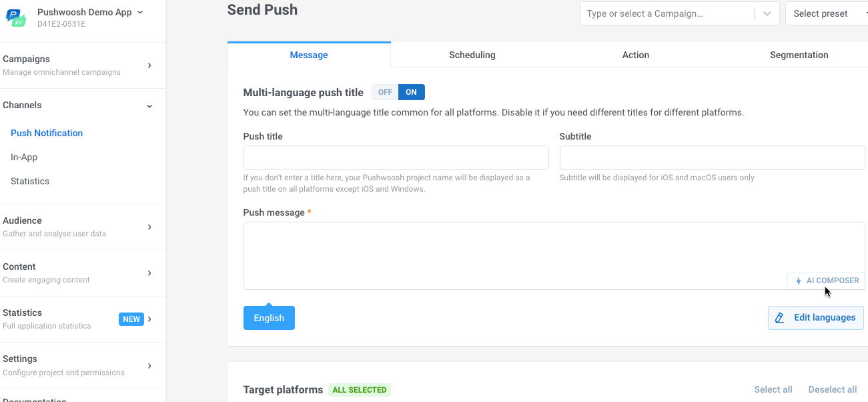
Task: Switch to the Scheduling tab
Action: [x=472, y=55]
